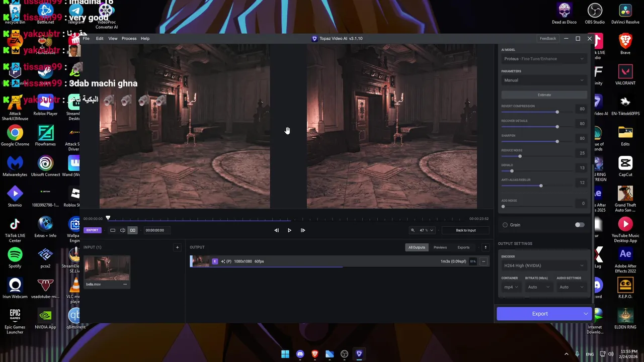The image size is (644, 362).
Task: Click the Estimate button
Action: (x=544, y=95)
